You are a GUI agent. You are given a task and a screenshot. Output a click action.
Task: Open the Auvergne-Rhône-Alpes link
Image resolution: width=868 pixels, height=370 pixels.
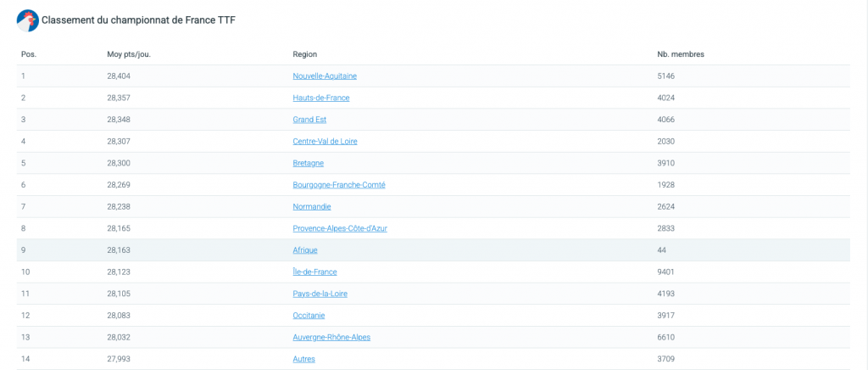331,337
